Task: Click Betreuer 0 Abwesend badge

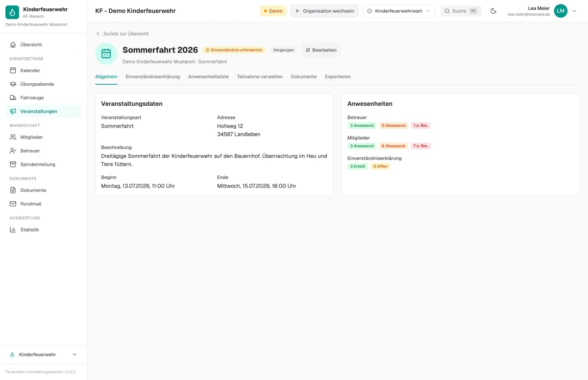Action: click(393, 126)
